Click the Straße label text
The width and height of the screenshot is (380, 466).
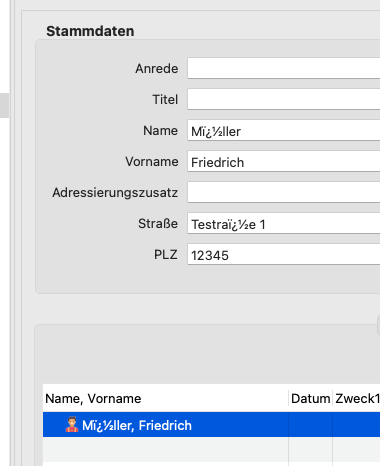coord(158,224)
